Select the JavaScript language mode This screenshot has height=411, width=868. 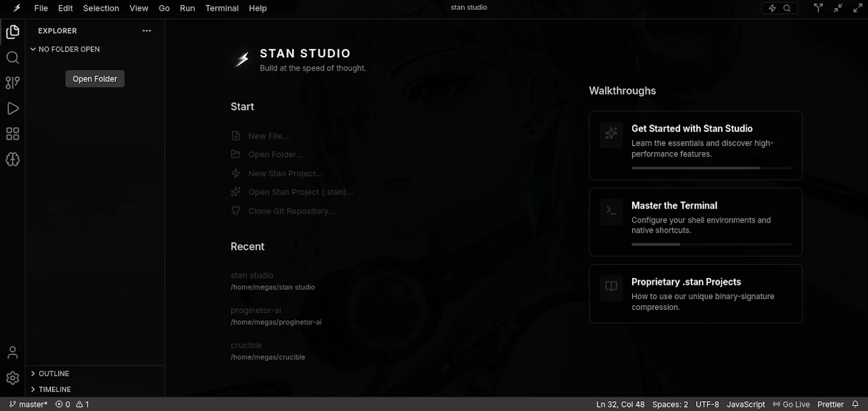tap(745, 404)
